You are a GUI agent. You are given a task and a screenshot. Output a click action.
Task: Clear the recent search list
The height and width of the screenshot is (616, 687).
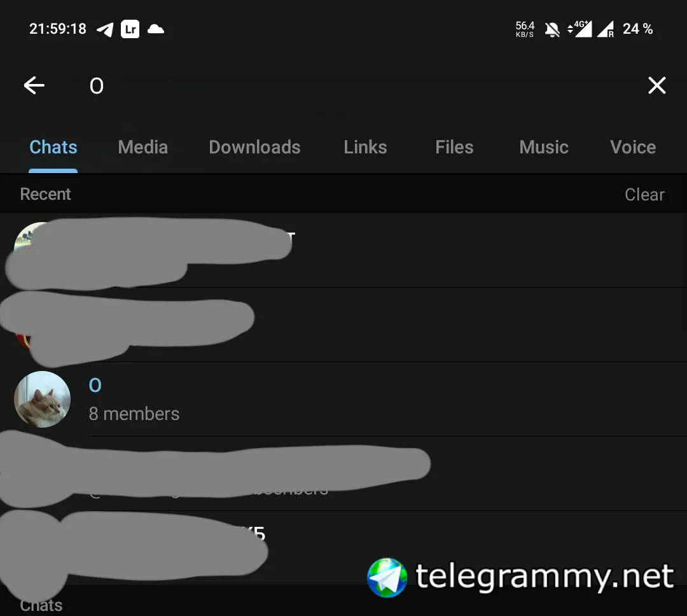644,194
